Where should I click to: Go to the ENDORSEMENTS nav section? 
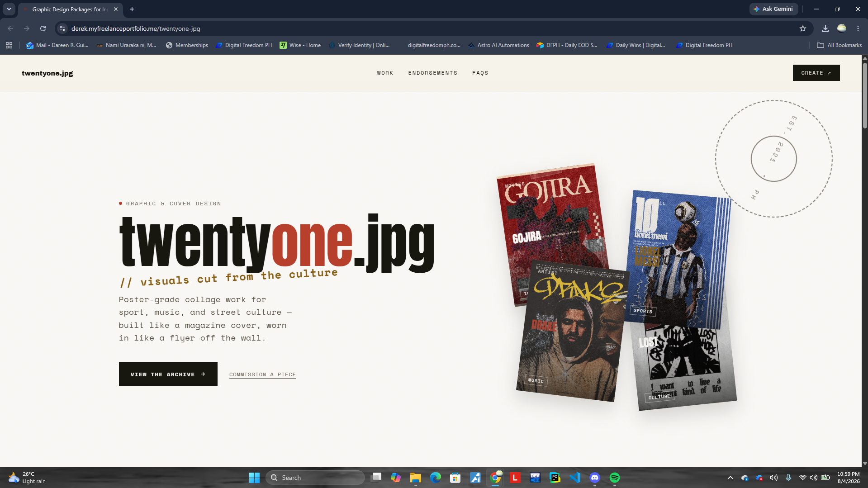(x=433, y=73)
